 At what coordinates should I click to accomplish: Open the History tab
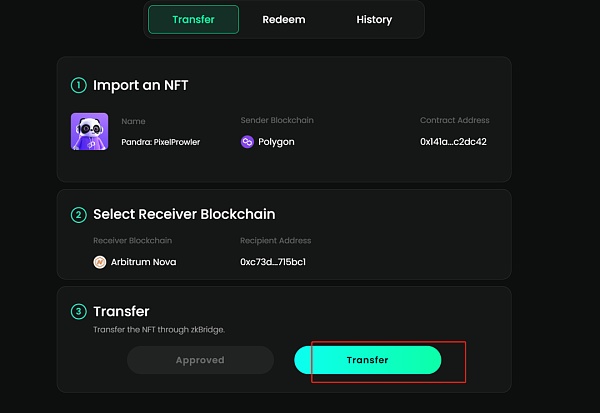[x=373, y=19]
